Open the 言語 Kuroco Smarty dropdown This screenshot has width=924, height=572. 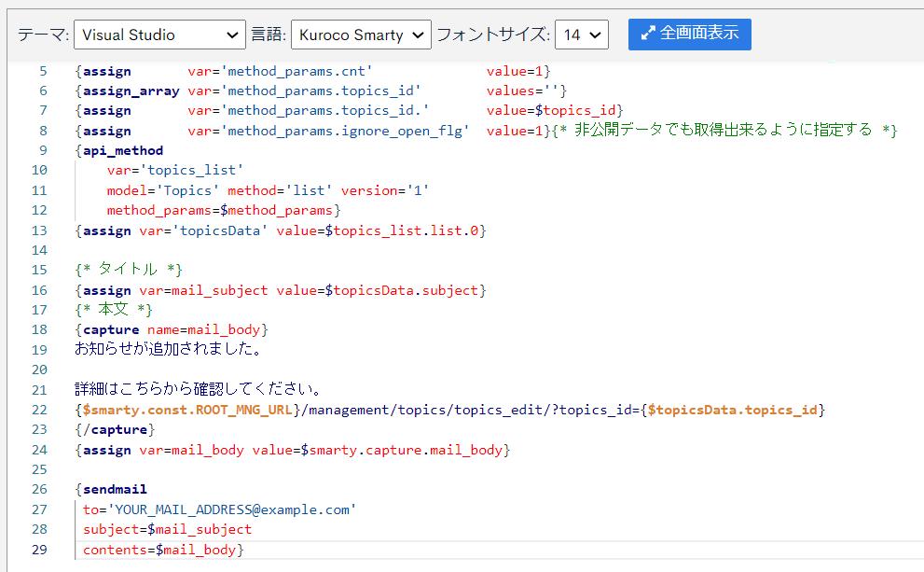(361, 35)
